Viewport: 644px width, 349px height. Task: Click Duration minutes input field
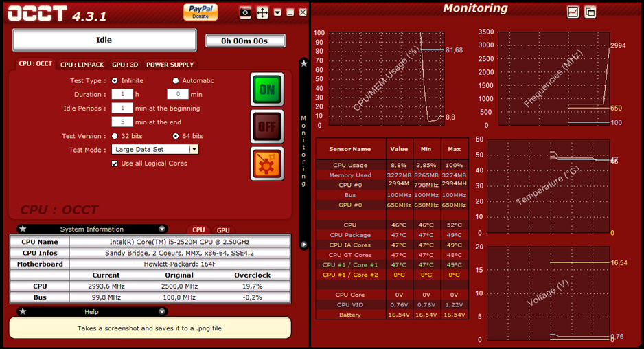(178, 94)
